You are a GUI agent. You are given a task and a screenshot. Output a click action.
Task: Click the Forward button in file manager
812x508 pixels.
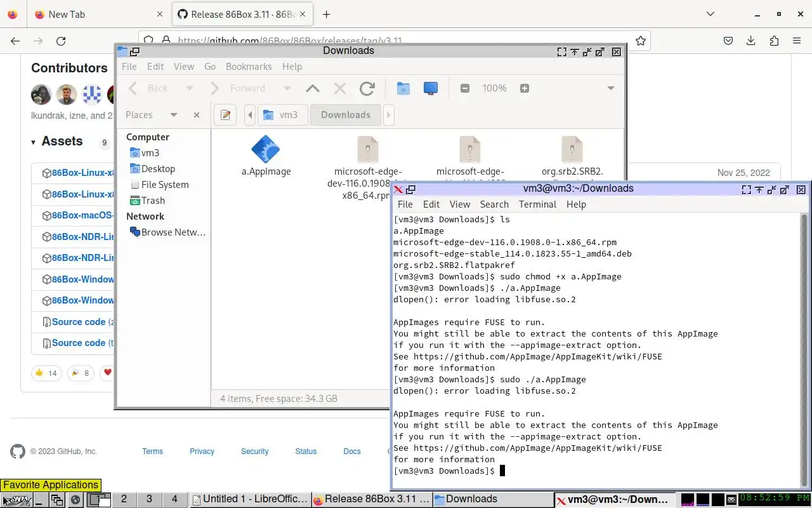click(x=239, y=88)
